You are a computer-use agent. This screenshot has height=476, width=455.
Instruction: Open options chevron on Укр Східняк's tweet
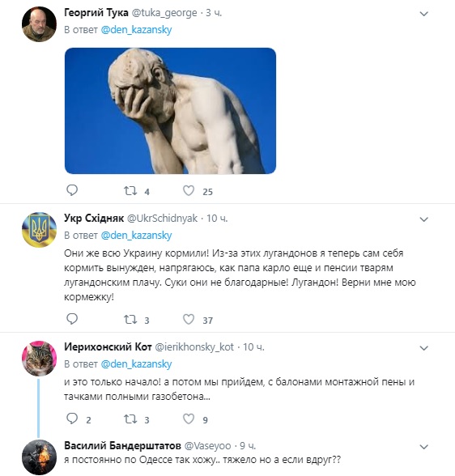click(423, 219)
